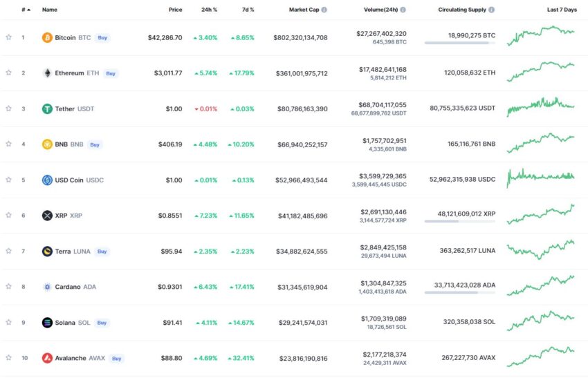Viewport: 588px width, 378px height.
Task: Open the Market Cap info icon
Action: (324, 10)
